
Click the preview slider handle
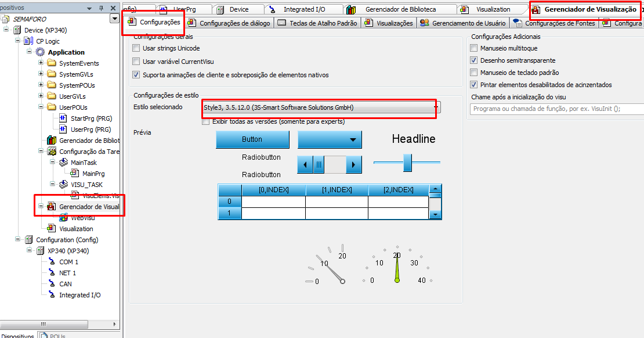pyautogui.click(x=407, y=163)
